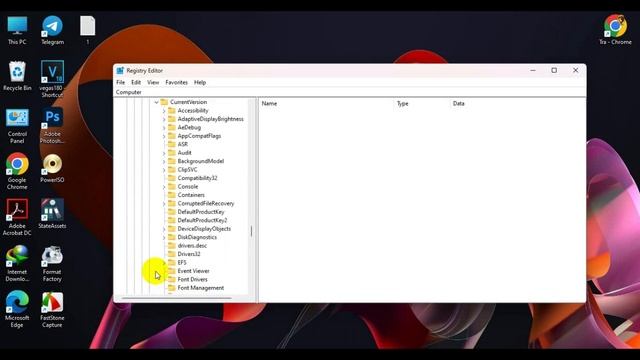The width and height of the screenshot is (640, 360).
Task: Expand the Accessibility key
Action: pos(164,111)
